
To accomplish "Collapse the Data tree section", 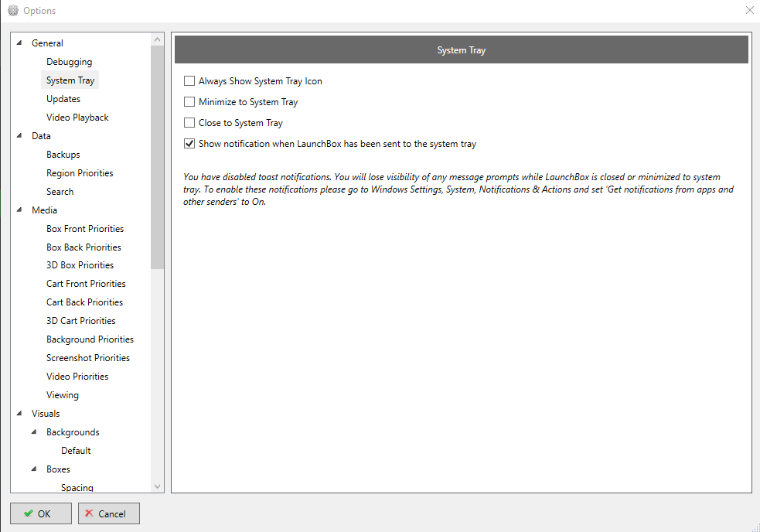I will click(19, 136).
